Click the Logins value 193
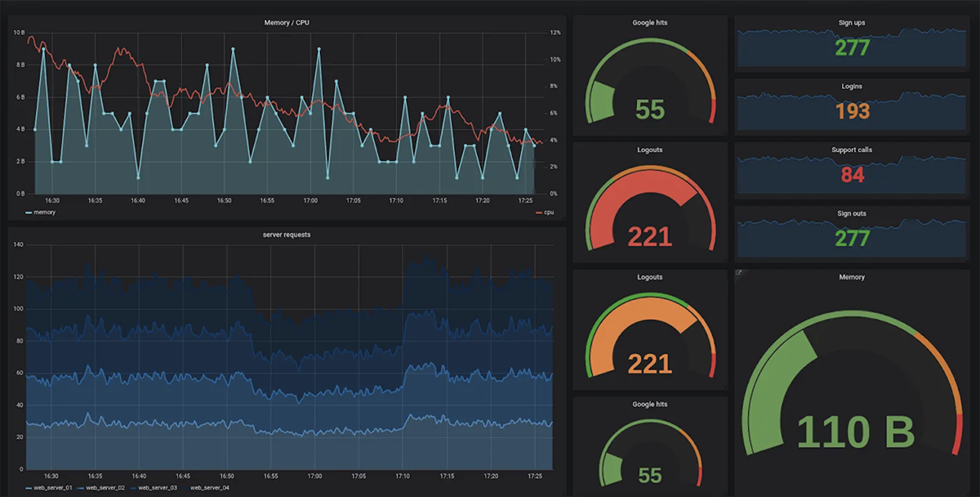Image resolution: width=980 pixels, height=497 pixels. click(x=852, y=111)
